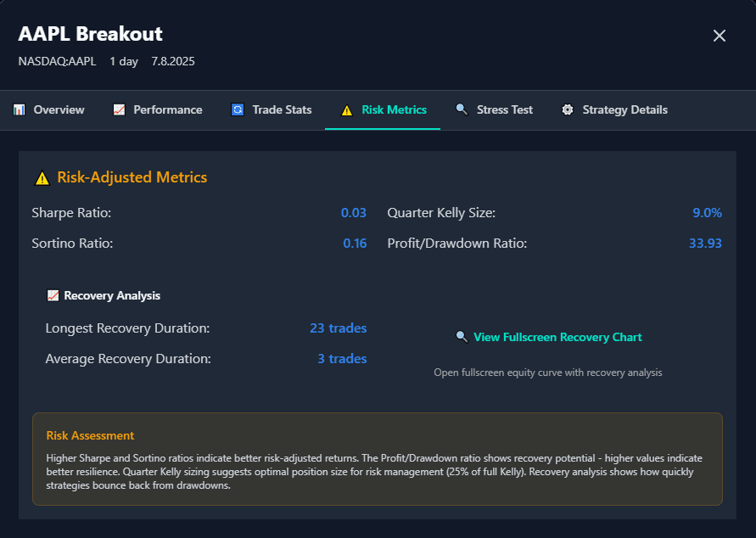This screenshot has width=756, height=538.
Task: Click the Sortino Ratio value 0.16
Action: (x=355, y=243)
